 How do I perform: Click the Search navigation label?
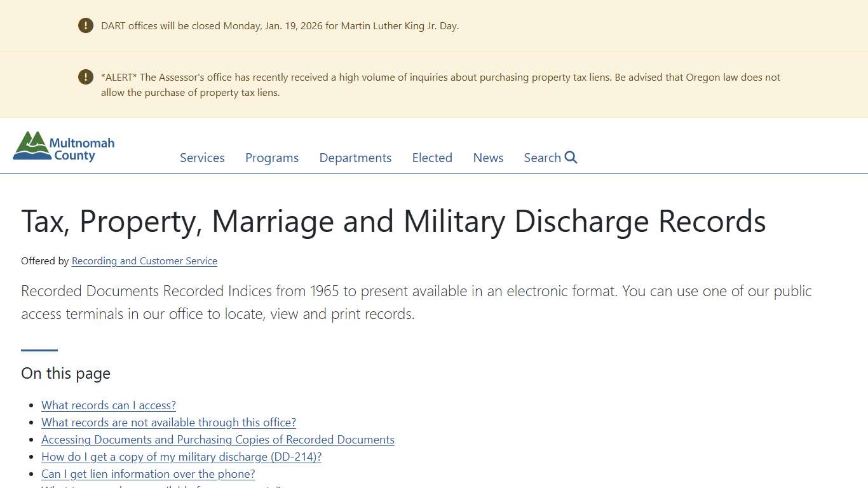pos(541,158)
